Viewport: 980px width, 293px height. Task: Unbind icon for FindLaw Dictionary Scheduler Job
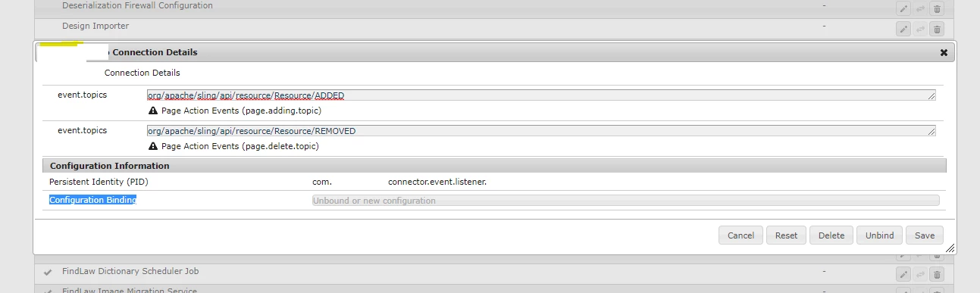[x=920, y=274]
